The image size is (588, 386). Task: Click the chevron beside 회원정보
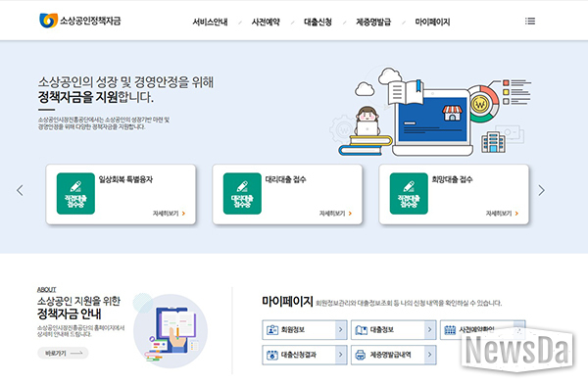[341, 330]
